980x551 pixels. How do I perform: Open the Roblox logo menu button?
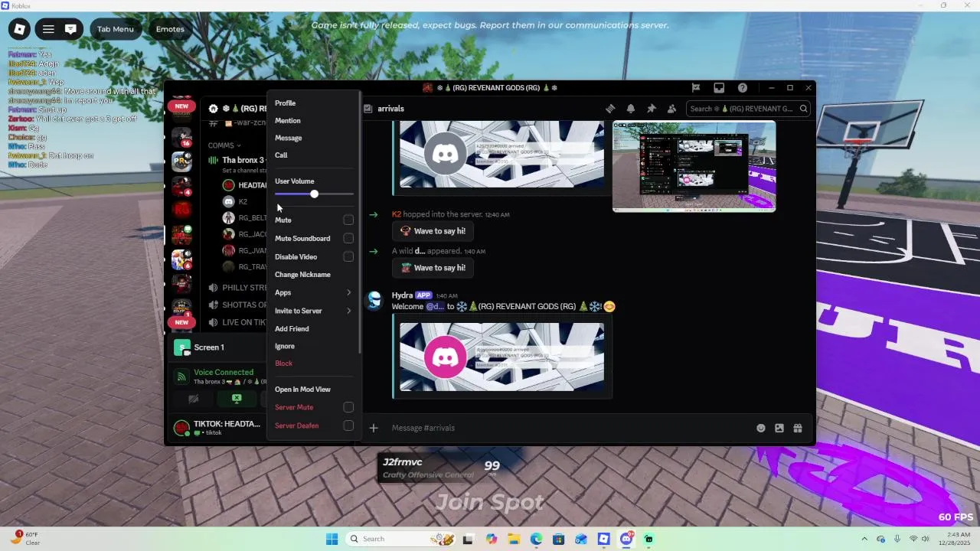[x=20, y=29]
